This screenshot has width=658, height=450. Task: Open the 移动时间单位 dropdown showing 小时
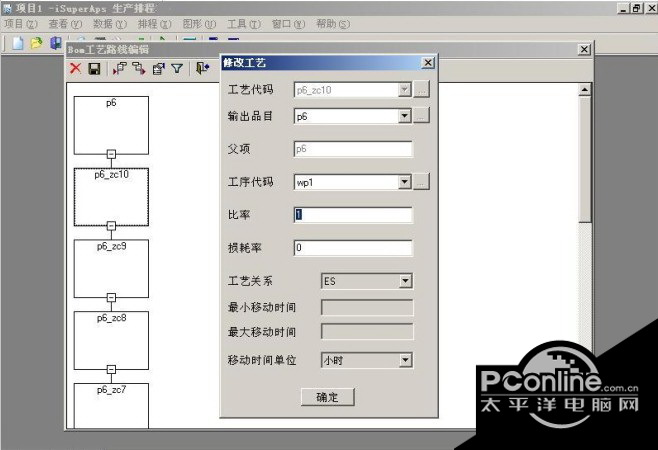(405, 360)
